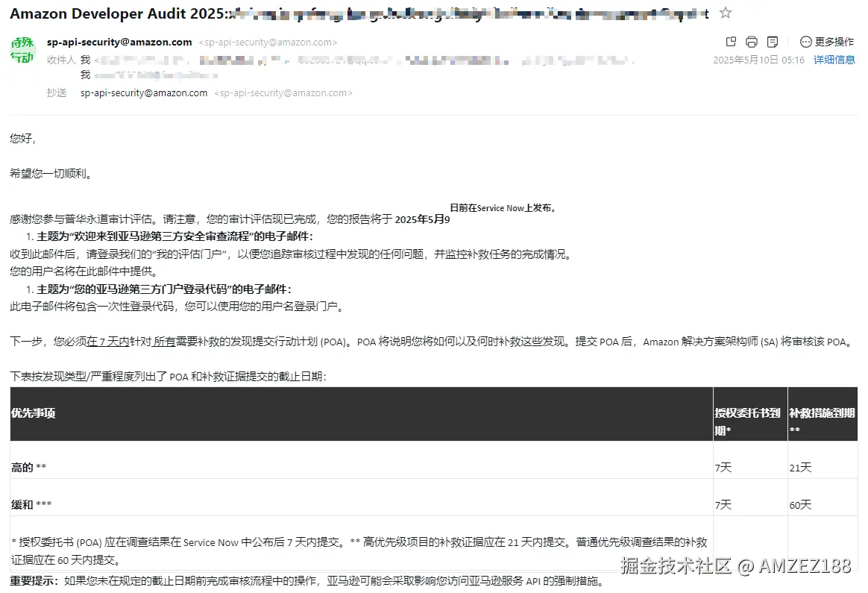Click the underlined word 所有

(x=164, y=342)
